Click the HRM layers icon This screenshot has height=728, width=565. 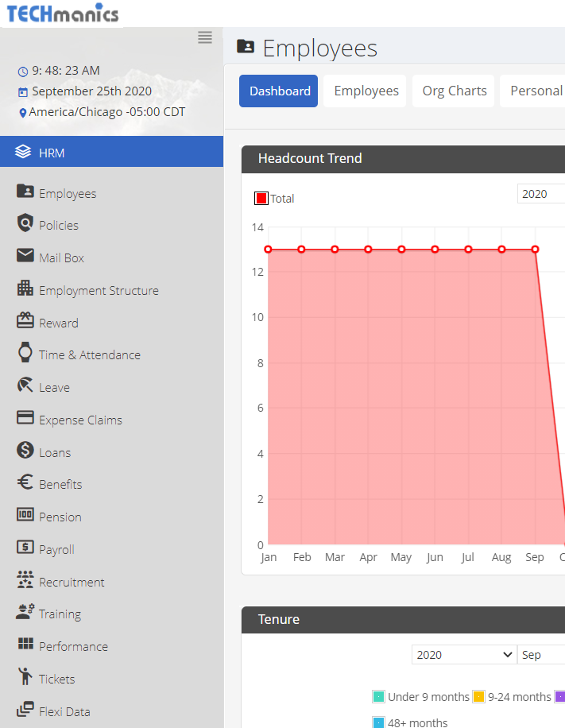click(x=23, y=152)
